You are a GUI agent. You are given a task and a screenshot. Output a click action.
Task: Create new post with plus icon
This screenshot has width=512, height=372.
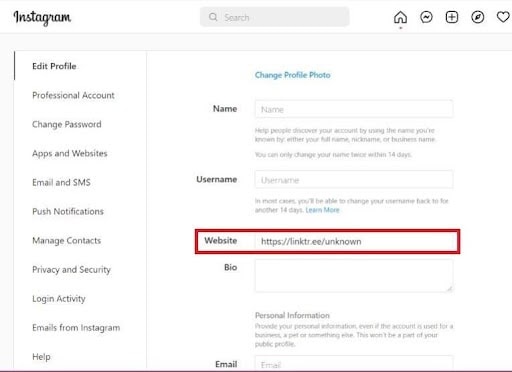pos(452,17)
